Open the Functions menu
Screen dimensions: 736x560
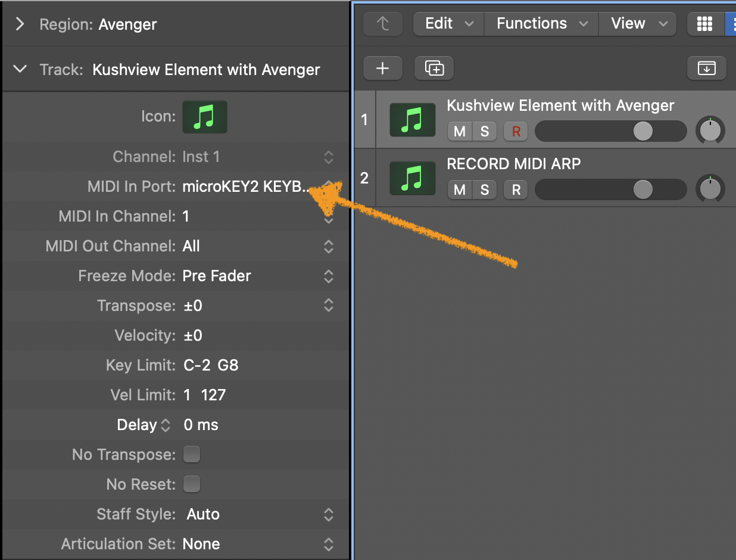(541, 24)
